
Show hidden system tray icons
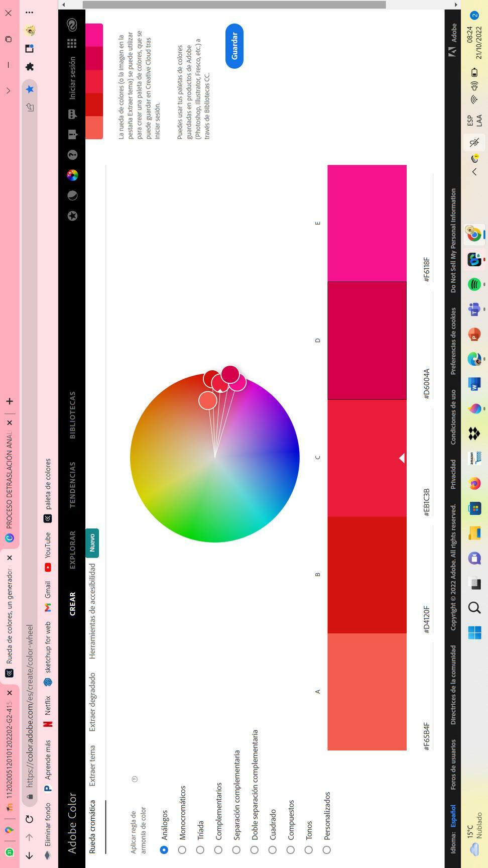(x=474, y=172)
